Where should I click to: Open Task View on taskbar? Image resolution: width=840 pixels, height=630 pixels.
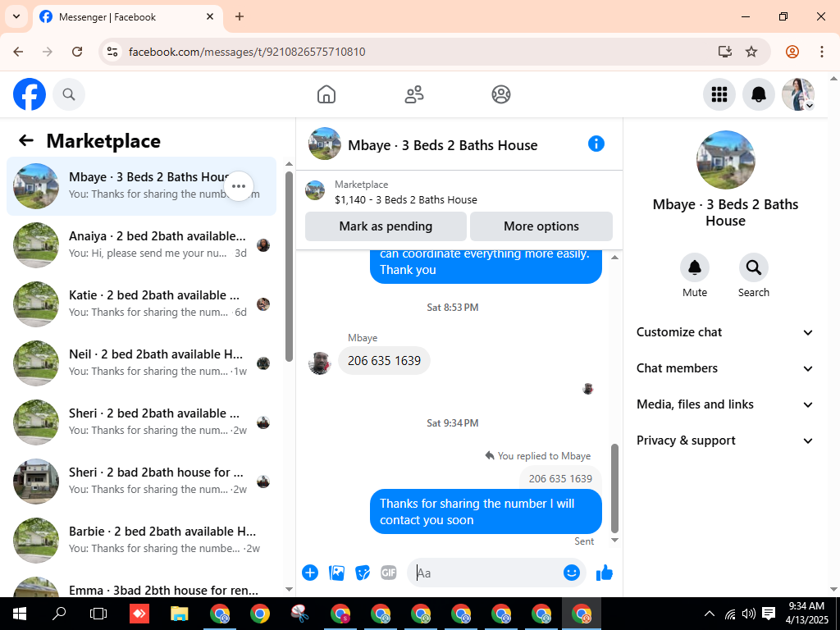pos(98,614)
